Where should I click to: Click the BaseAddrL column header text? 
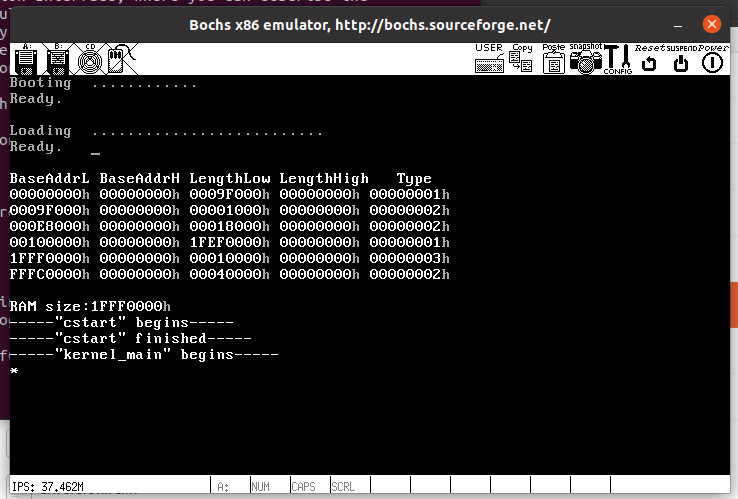tap(49, 178)
